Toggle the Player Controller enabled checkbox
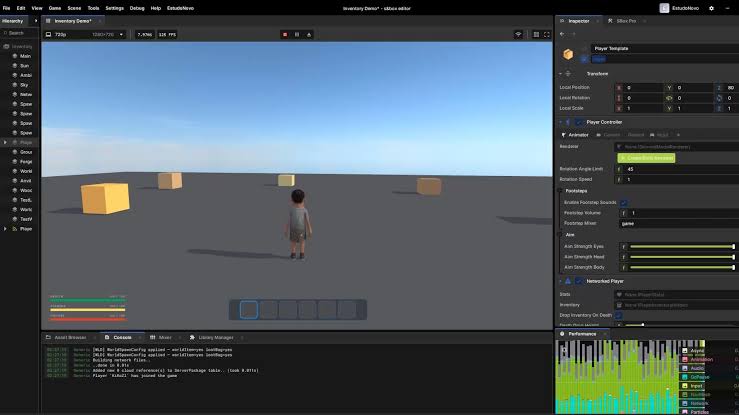The height and width of the screenshot is (415, 739). pos(579,122)
